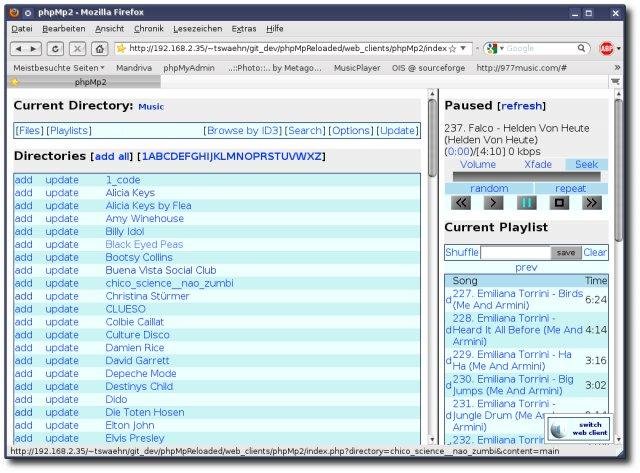This screenshot has width=640, height=473.
Task: Click the Music directory link
Action: pos(151,107)
